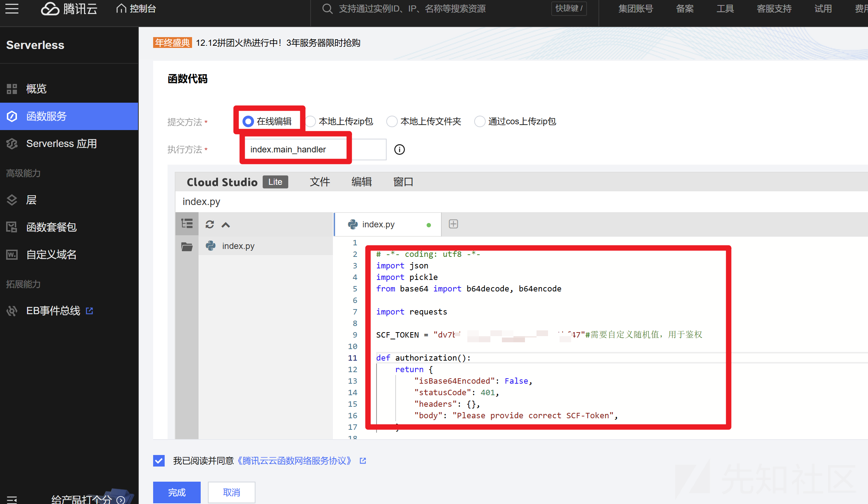Click 给产品打个分 feedback link
868x504 pixels.
(x=88, y=499)
